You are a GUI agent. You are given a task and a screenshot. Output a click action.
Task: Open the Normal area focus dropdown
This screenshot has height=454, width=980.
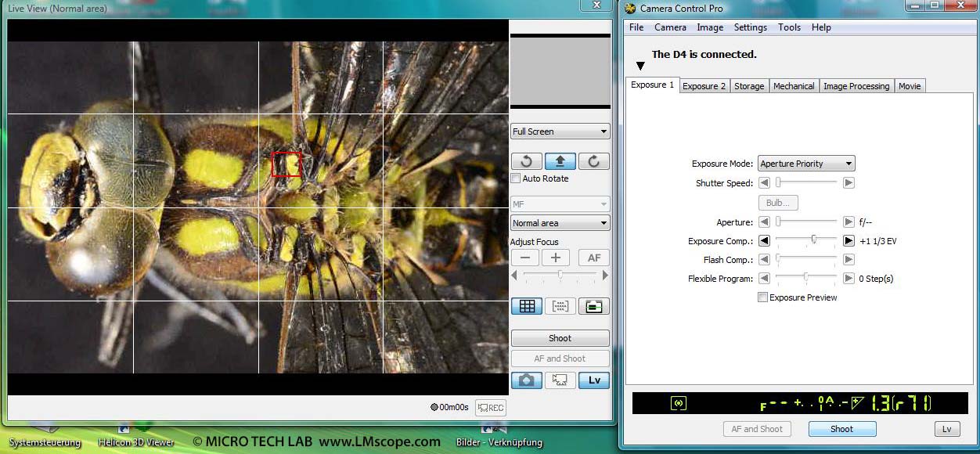coord(560,222)
